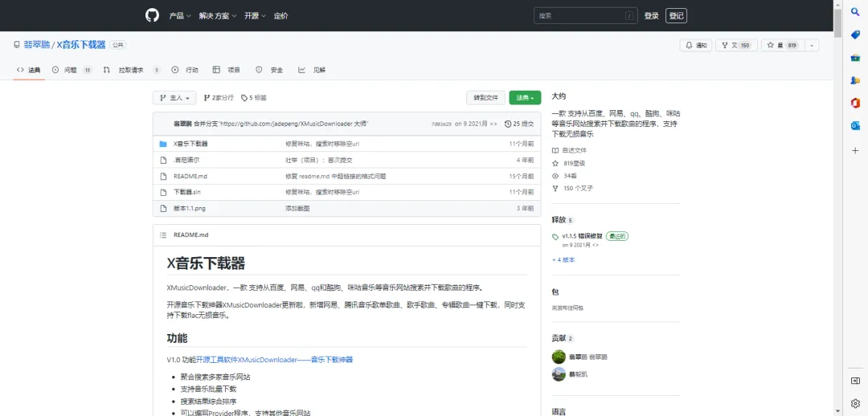Viewport: 868px width, 416px height.
Task: Open repository owner link 翡翠鹏
Action: [x=36, y=45]
